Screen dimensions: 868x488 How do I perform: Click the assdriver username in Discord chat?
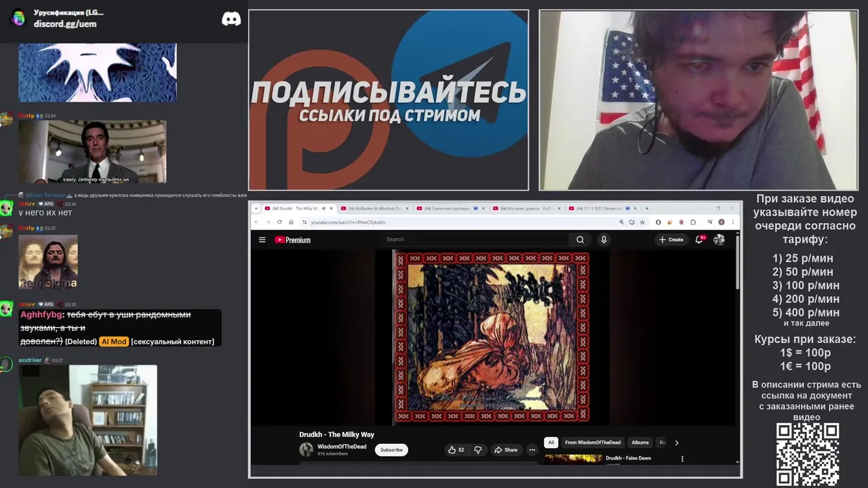point(30,360)
